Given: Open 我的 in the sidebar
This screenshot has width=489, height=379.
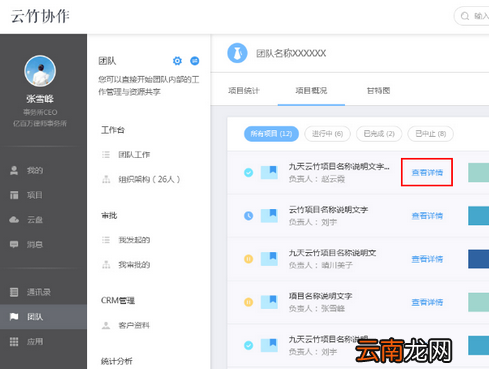Looking at the screenshot, I should [43, 171].
